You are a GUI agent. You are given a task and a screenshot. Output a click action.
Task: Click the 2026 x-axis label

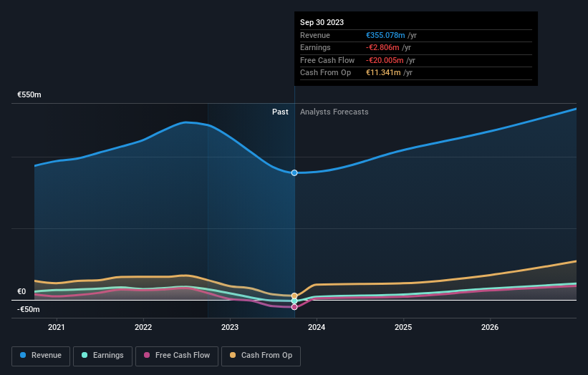pos(490,328)
